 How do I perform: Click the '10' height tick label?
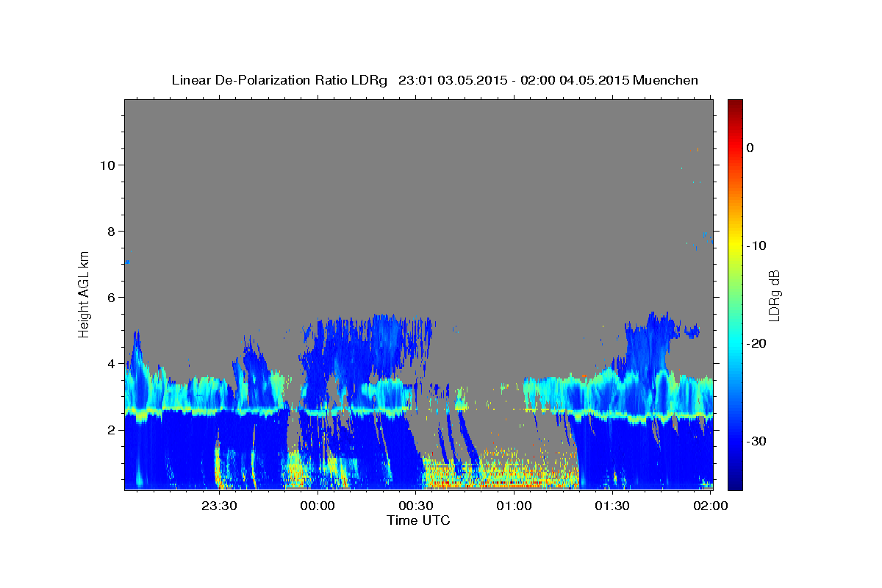pos(110,165)
